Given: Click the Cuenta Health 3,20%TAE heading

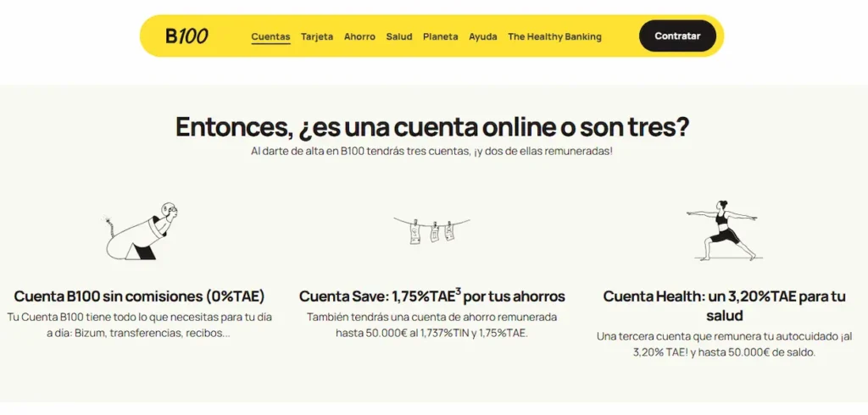Looking at the screenshot, I should click(x=724, y=305).
